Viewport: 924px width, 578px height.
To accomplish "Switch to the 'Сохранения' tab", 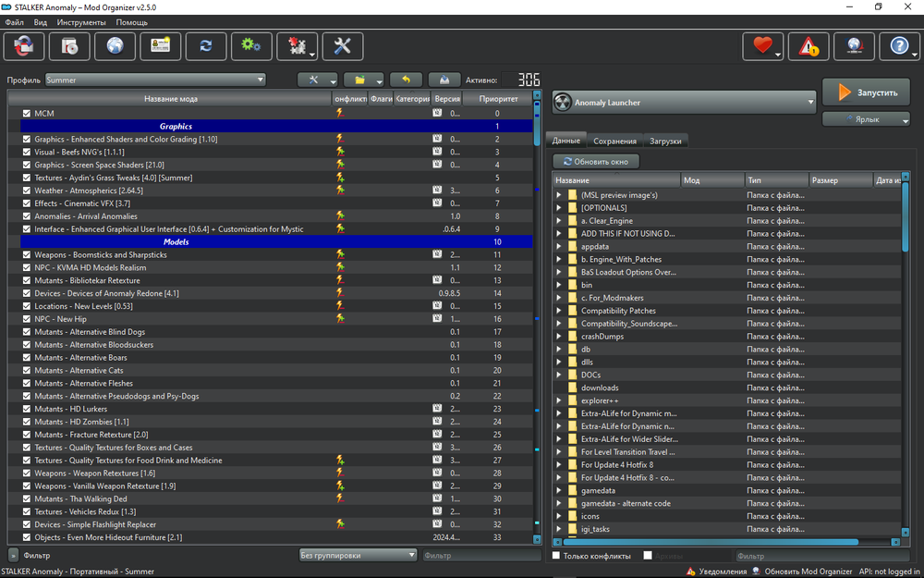I will (614, 141).
